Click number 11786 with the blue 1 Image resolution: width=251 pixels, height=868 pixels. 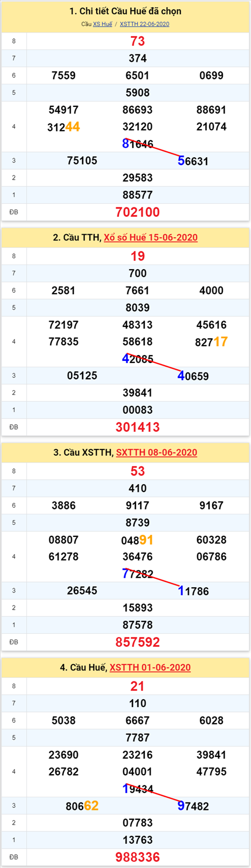[193, 591]
